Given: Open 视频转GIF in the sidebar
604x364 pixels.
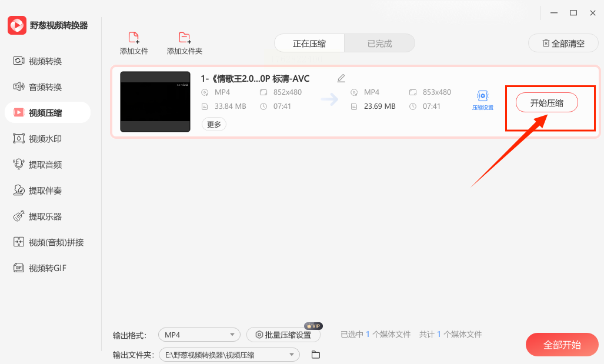Looking at the screenshot, I should pos(40,268).
